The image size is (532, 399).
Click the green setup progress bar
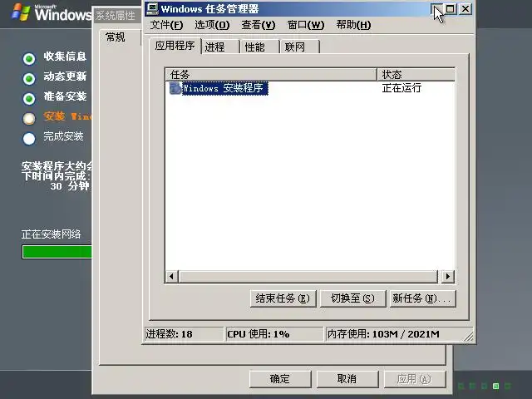click(x=57, y=252)
